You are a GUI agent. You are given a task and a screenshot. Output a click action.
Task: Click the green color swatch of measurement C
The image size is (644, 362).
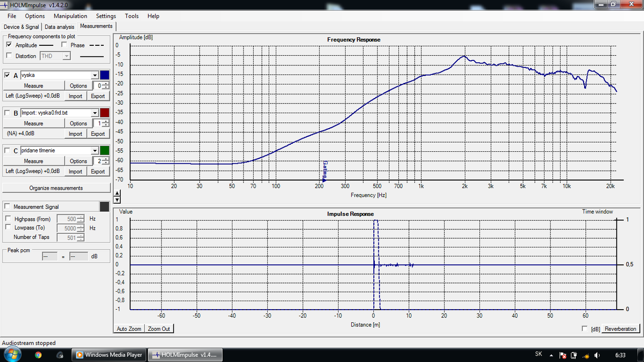click(105, 150)
